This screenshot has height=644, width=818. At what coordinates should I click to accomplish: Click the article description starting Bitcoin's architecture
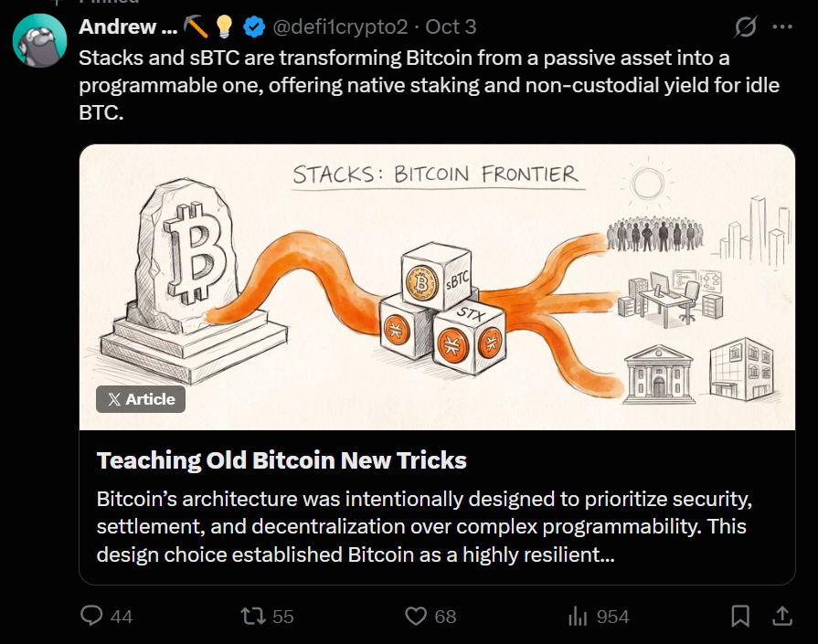pos(424,527)
